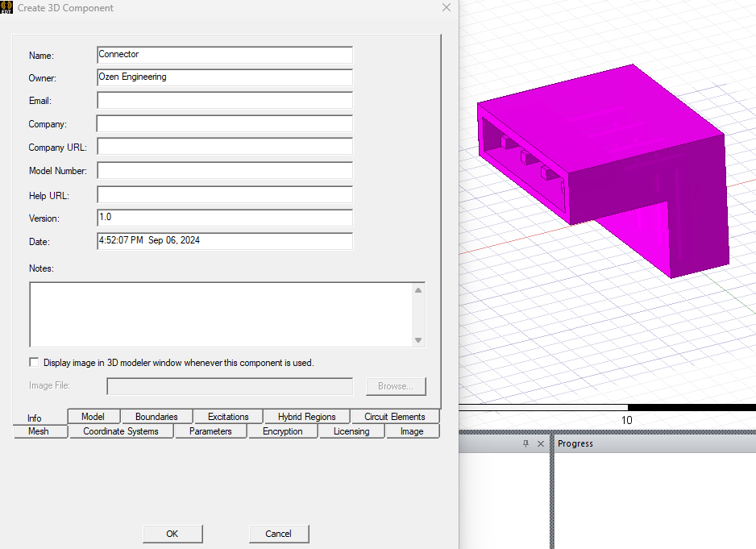Click the Name input field showing Connector
This screenshot has height=549, width=756.
click(x=224, y=55)
